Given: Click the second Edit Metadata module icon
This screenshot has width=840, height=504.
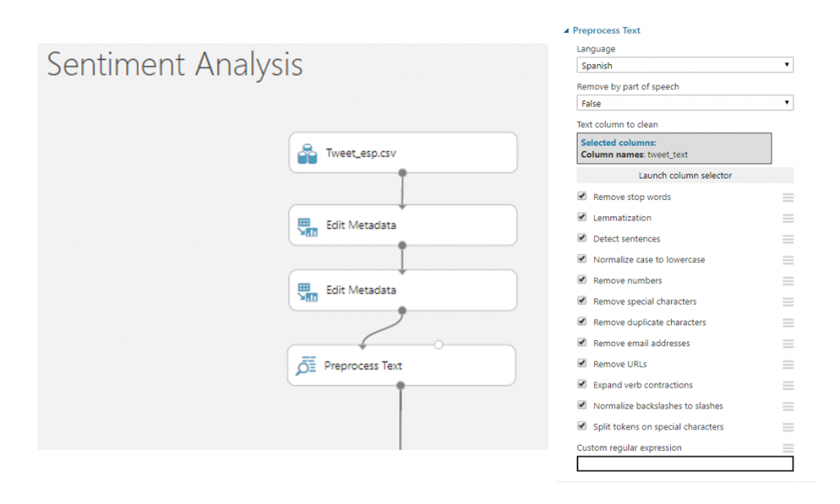Looking at the screenshot, I should [x=308, y=291].
